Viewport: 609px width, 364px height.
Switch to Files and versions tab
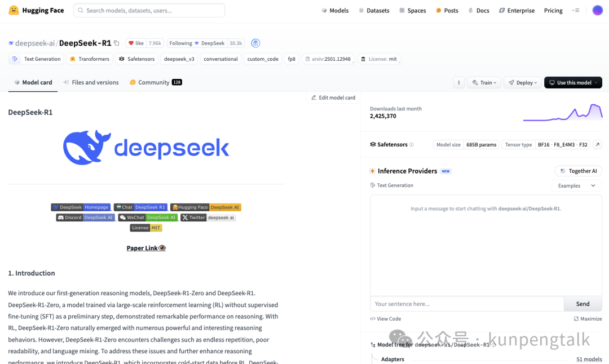(x=91, y=82)
